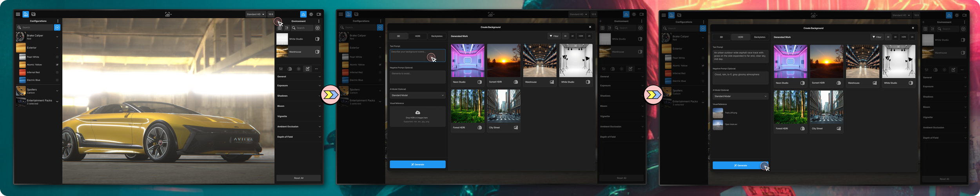980x196 pixels.
Task: Click the Generate button in the middle window
Action: 417,164
